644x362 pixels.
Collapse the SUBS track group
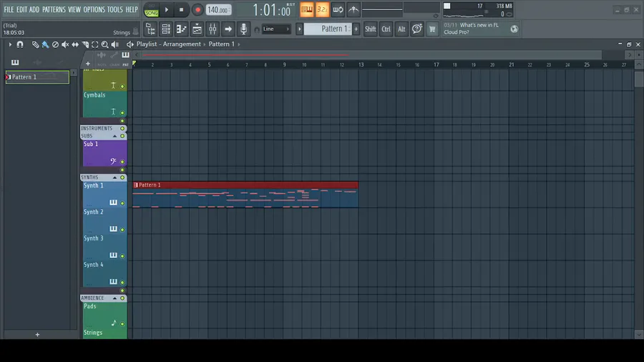tap(114, 136)
